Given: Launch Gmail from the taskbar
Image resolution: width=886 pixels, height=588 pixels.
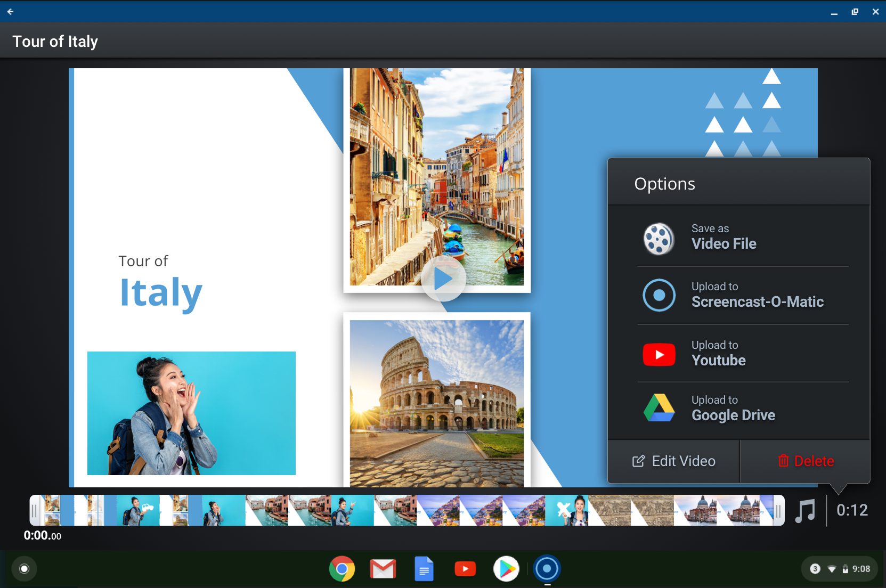Looking at the screenshot, I should (383, 568).
